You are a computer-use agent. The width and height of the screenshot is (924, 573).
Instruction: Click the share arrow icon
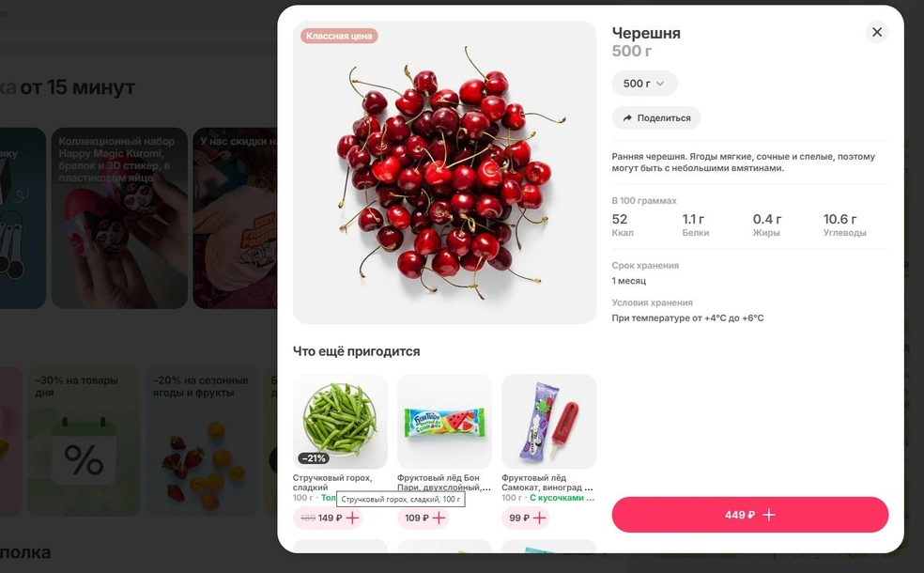pyautogui.click(x=627, y=118)
